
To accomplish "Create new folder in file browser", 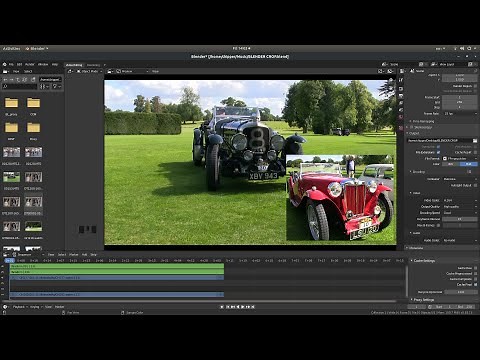I will (x=33, y=80).
